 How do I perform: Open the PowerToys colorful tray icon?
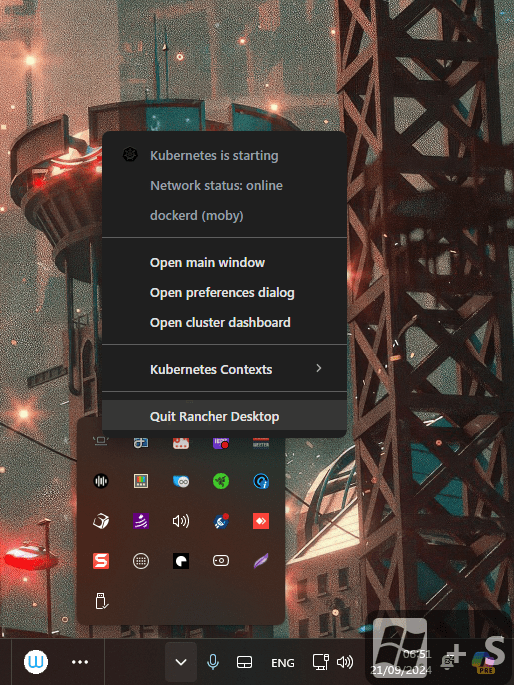pos(141,481)
